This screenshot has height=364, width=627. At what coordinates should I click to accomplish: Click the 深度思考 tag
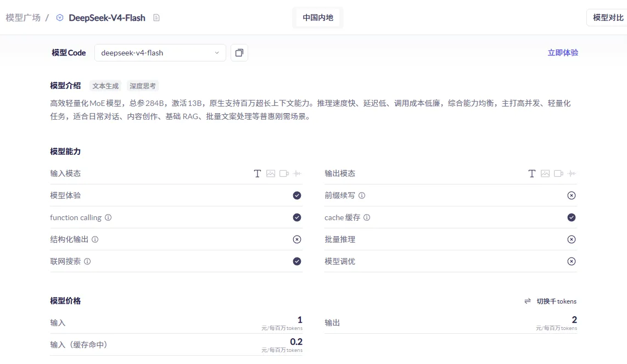coord(143,86)
